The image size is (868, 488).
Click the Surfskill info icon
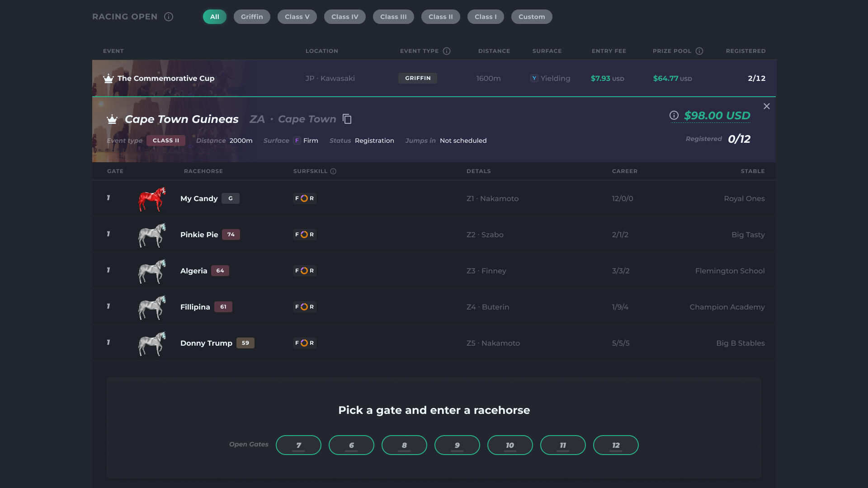pyautogui.click(x=333, y=171)
